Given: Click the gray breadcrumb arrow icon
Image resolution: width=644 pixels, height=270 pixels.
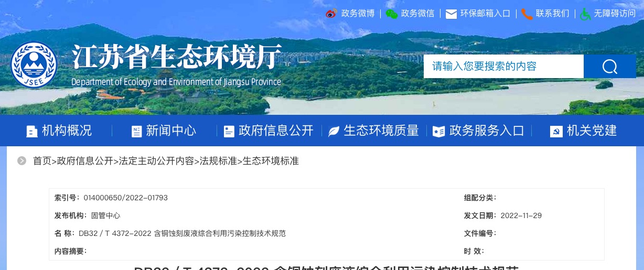Looking at the screenshot, I should pyautogui.click(x=22, y=161).
